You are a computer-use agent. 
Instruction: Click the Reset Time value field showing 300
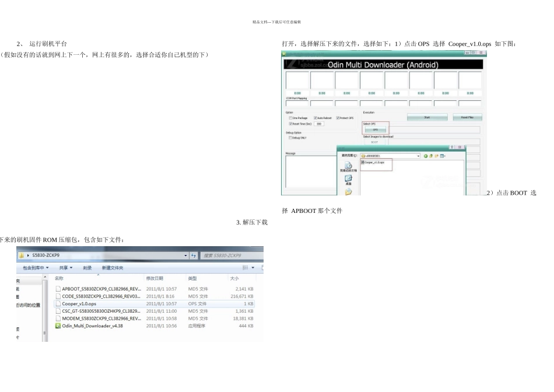click(319, 124)
